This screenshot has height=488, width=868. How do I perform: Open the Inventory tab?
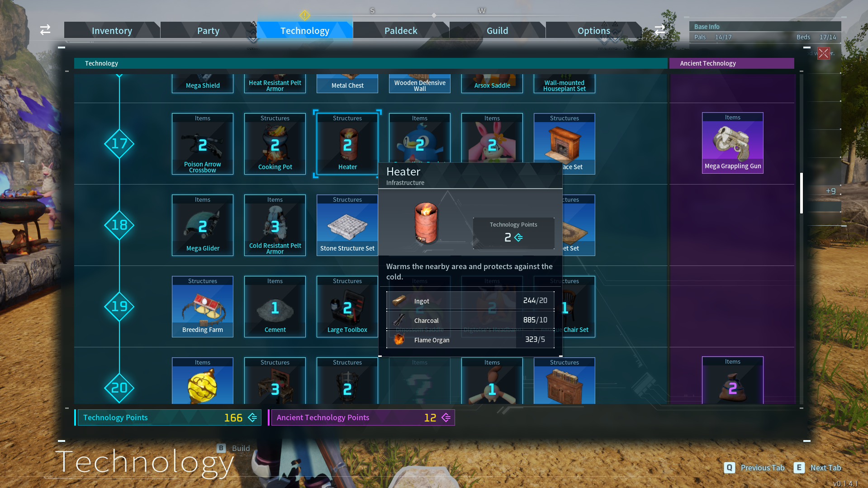tap(112, 30)
